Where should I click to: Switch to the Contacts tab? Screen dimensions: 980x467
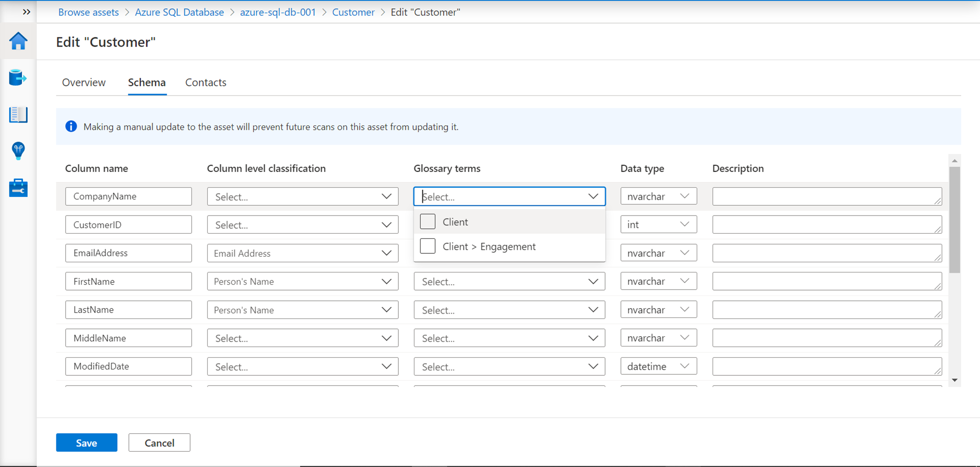coord(206,82)
